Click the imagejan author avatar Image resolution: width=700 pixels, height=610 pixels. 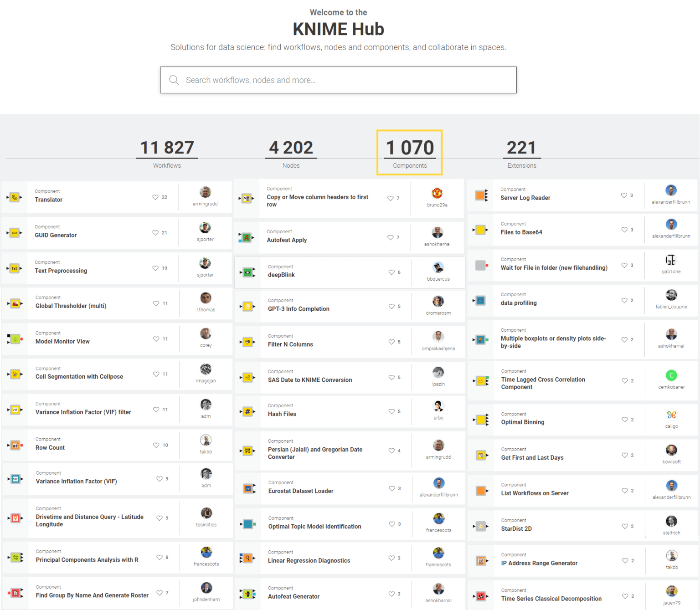coord(206,369)
